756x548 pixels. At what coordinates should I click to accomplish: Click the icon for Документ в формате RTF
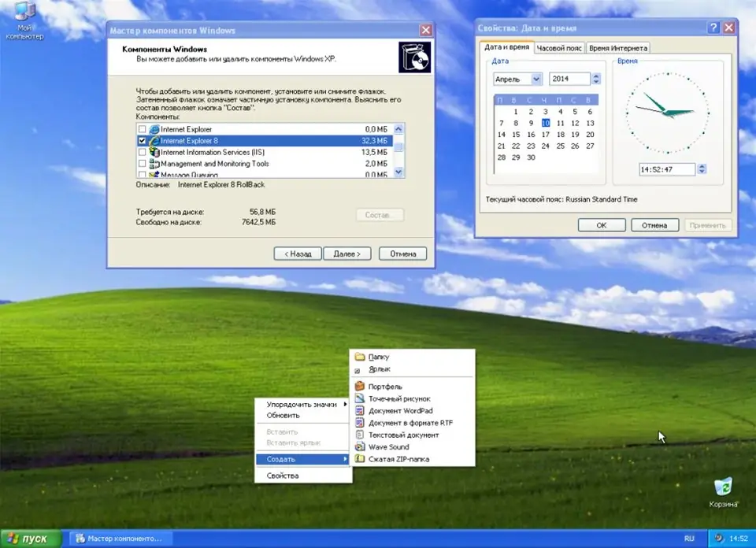pos(360,422)
